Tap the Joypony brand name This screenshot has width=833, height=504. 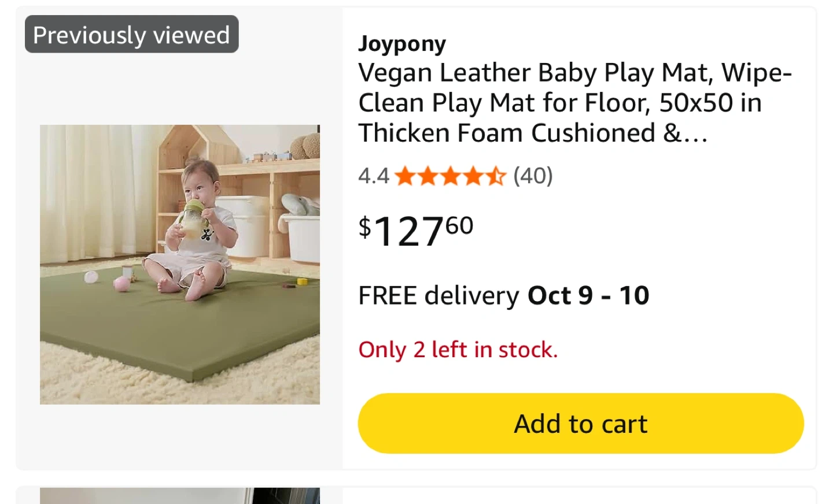tap(402, 44)
